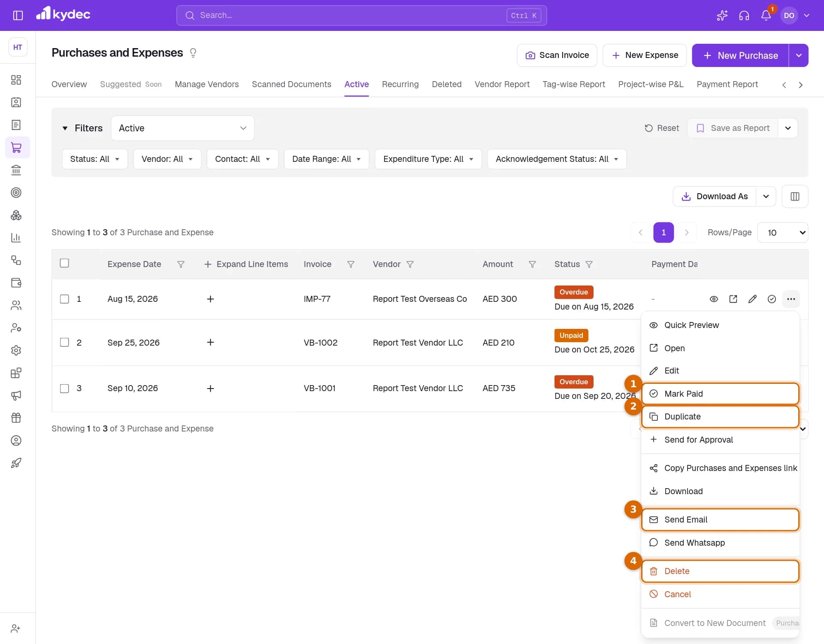Open the Active filter preset dropdown
Image resolution: width=824 pixels, height=644 pixels.
182,128
